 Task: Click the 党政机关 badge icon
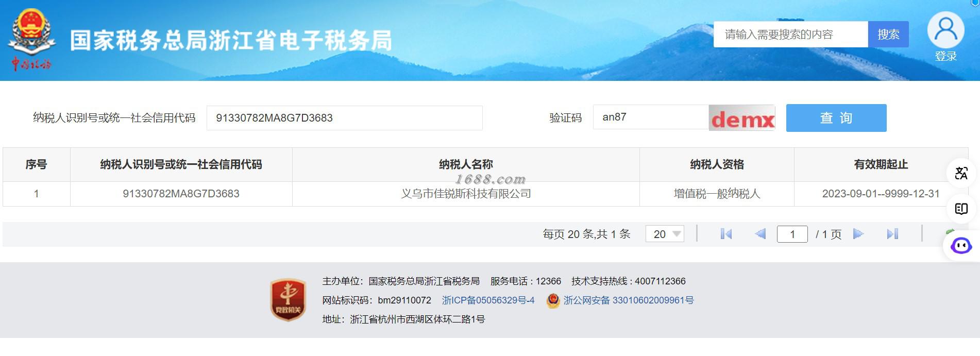(288, 300)
